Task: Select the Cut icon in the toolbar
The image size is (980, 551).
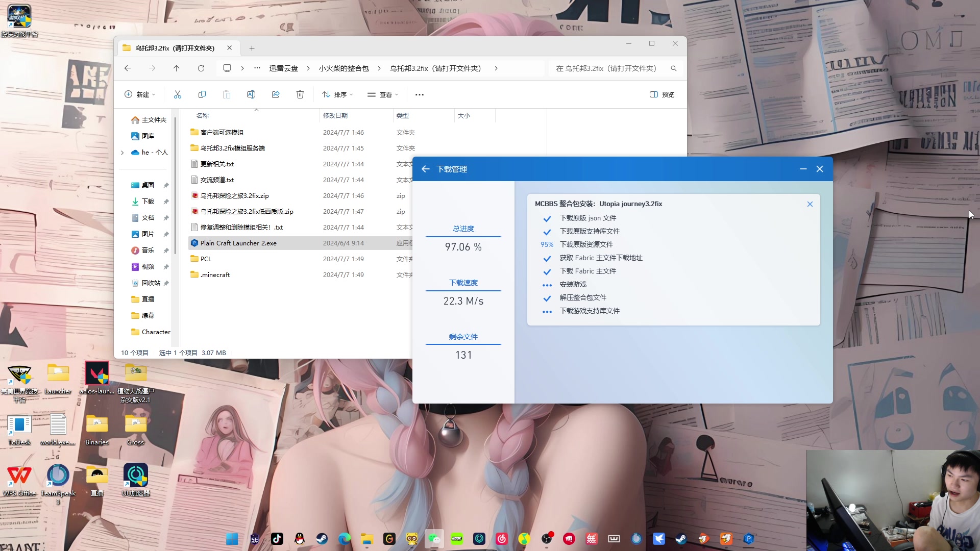Action: click(178, 94)
